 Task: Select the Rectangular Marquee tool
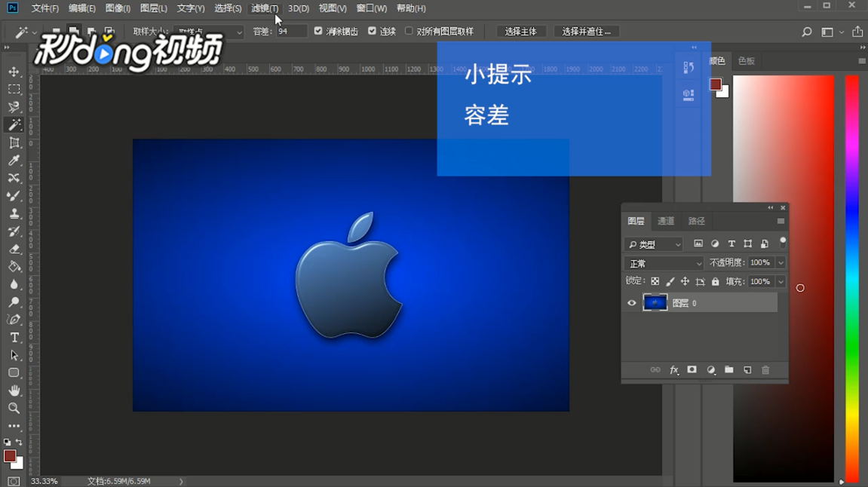point(14,89)
